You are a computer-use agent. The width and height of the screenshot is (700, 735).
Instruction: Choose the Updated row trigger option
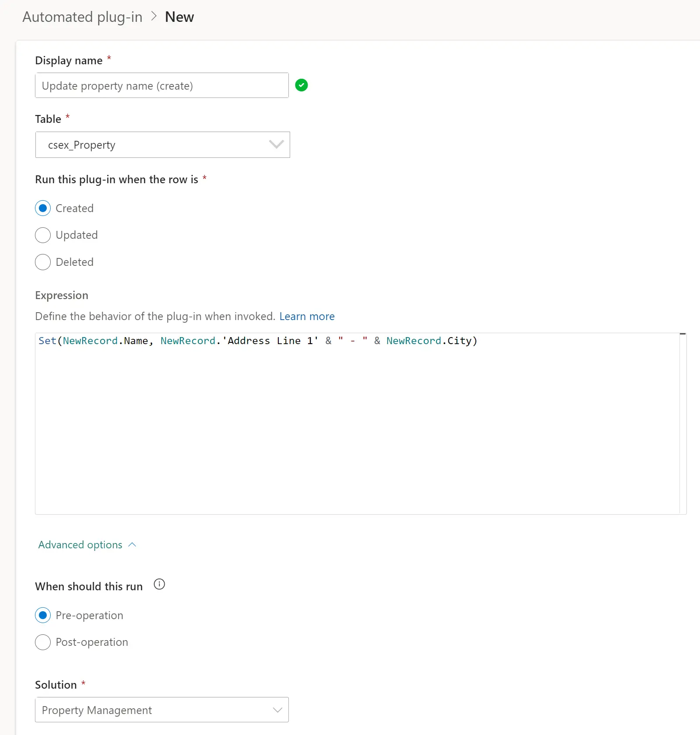pyautogui.click(x=43, y=235)
